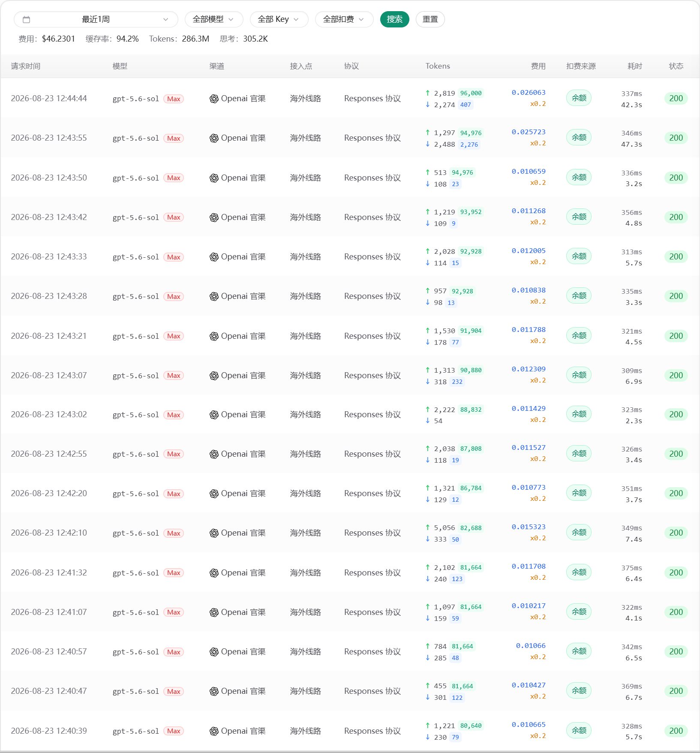Click the cache rate 94.2% in the summary
Image resolution: width=700 pixels, height=753 pixels.
pyautogui.click(x=128, y=39)
